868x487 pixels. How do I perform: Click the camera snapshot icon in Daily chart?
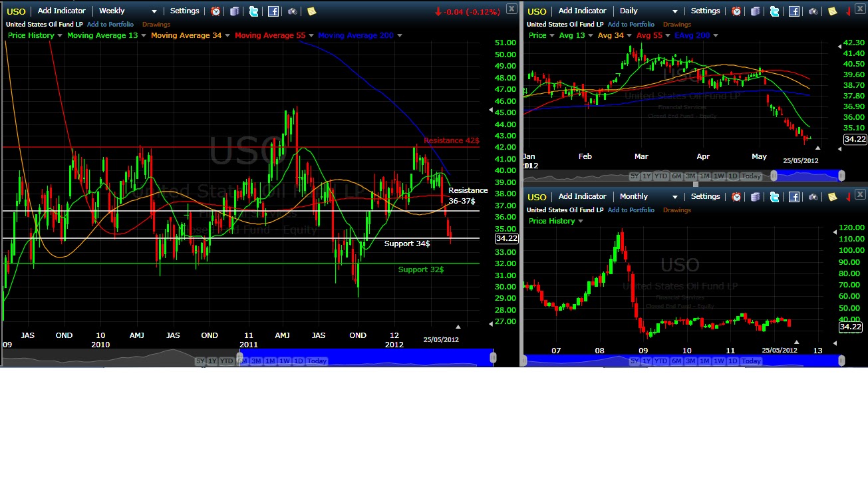(813, 11)
